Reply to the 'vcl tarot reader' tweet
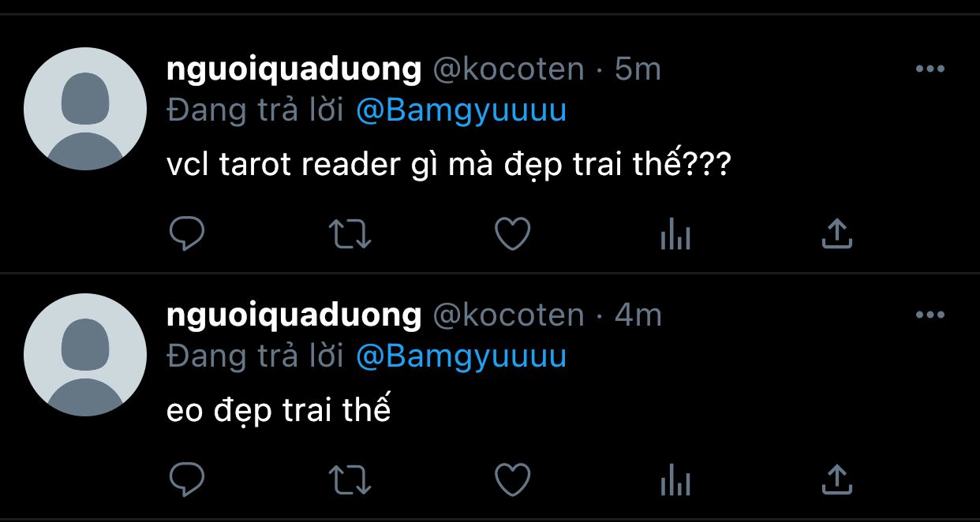Viewport: 980px width, 522px height. coord(187,233)
